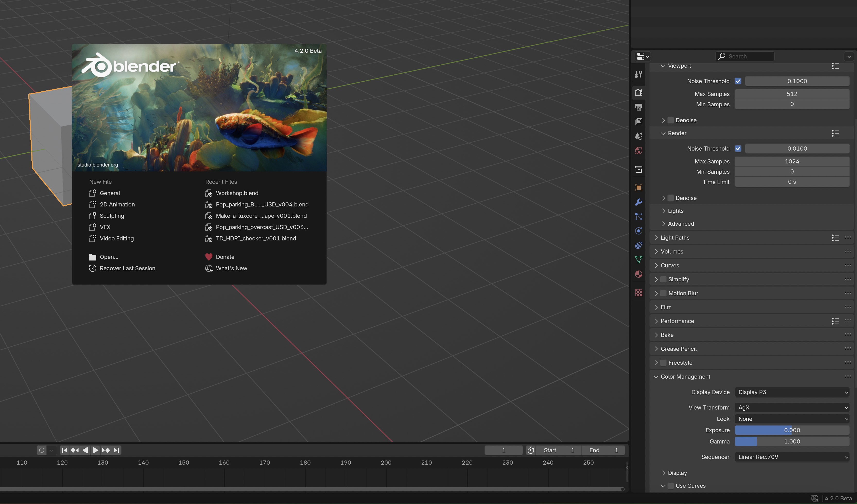Open the Material Properties tab

(639, 274)
